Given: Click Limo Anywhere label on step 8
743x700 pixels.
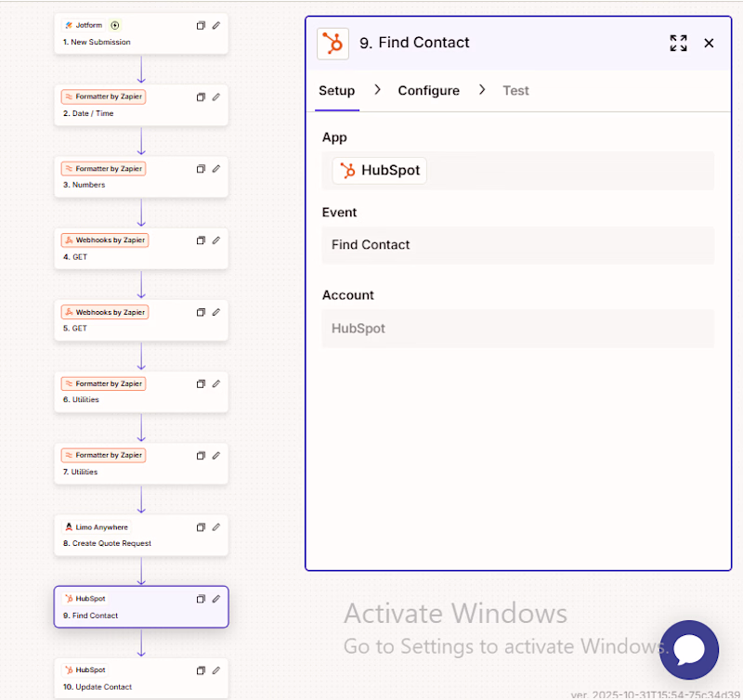Looking at the screenshot, I should [97, 527].
